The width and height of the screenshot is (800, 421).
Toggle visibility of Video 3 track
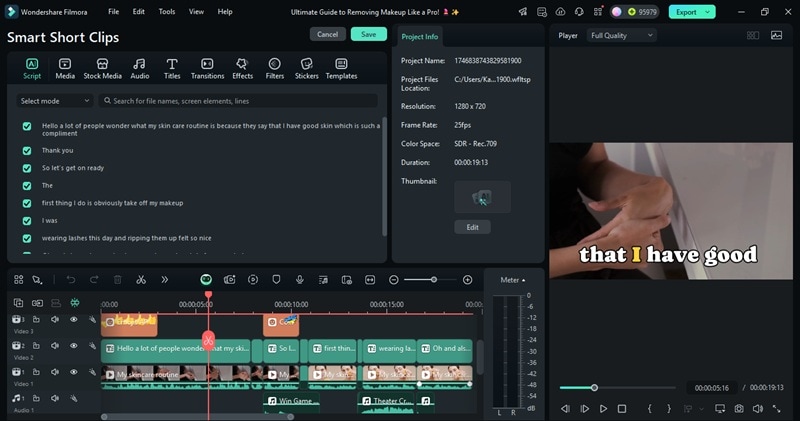73,319
